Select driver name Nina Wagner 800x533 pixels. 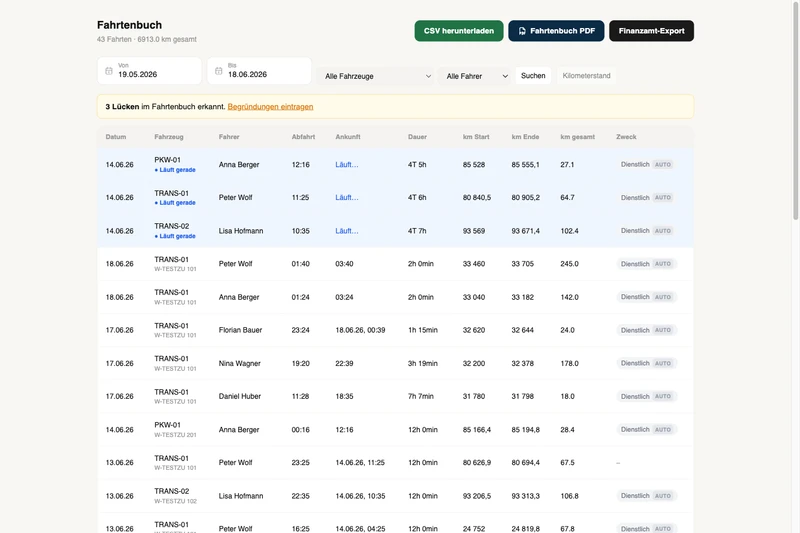pos(239,363)
